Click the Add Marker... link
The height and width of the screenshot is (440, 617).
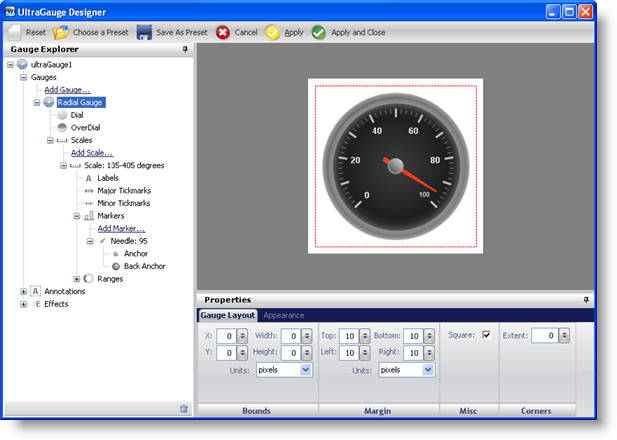click(121, 228)
